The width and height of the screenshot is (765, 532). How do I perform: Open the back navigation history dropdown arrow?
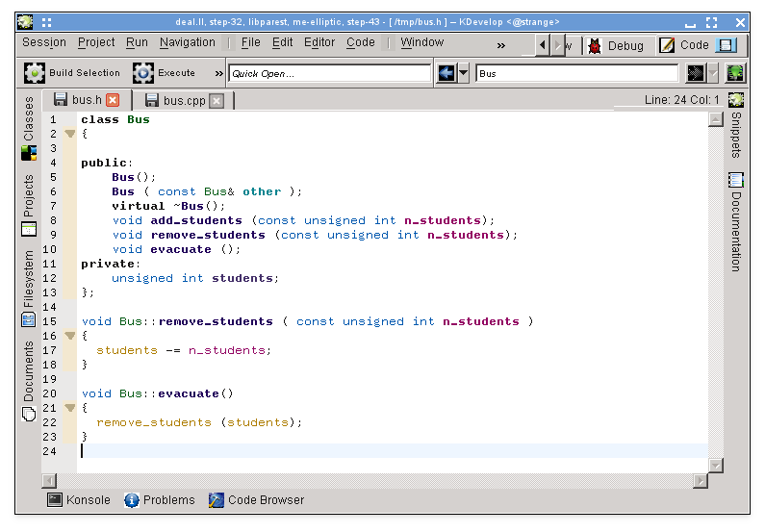pos(464,74)
